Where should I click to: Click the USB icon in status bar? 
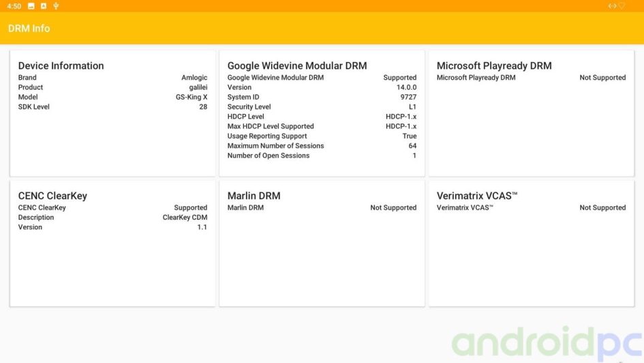[56, 5]
